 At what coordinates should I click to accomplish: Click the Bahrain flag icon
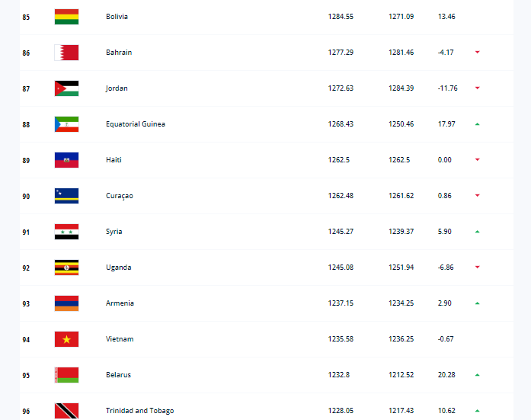pyautogui.click(x=66, y=53)
